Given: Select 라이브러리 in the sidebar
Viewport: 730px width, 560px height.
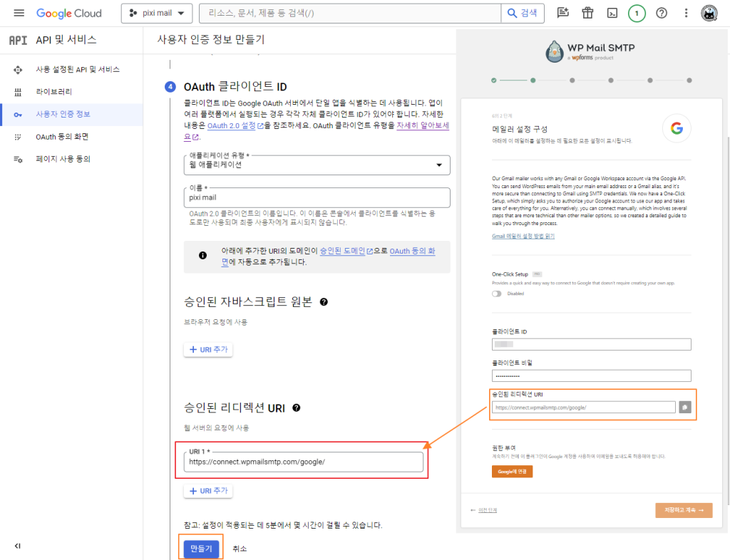Looking at the screenshot, I should pyautogui.click(x=53, y=92).
